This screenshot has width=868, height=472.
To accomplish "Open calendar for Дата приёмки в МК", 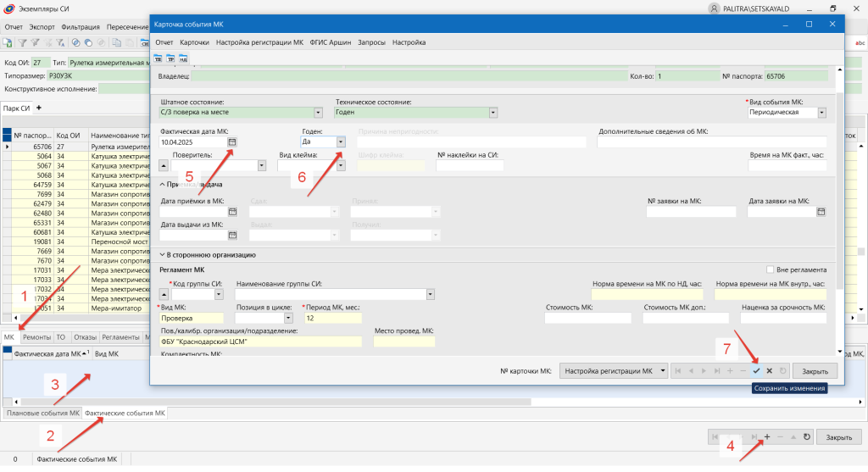I will click(232, 211).
